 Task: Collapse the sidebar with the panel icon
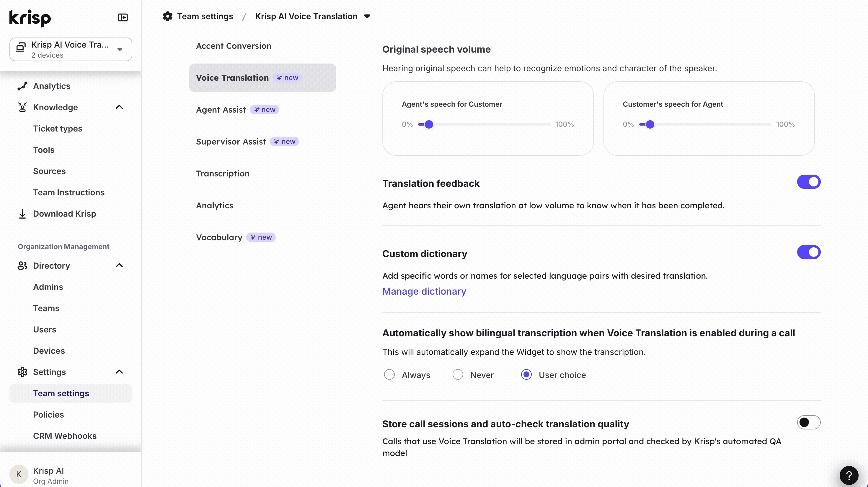point(123,17)
